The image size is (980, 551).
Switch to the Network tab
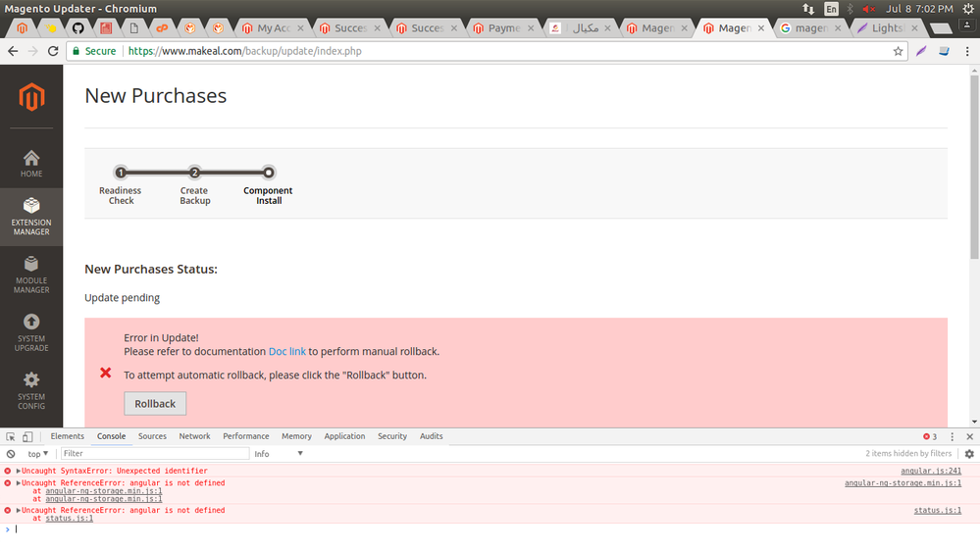(194, 436)
